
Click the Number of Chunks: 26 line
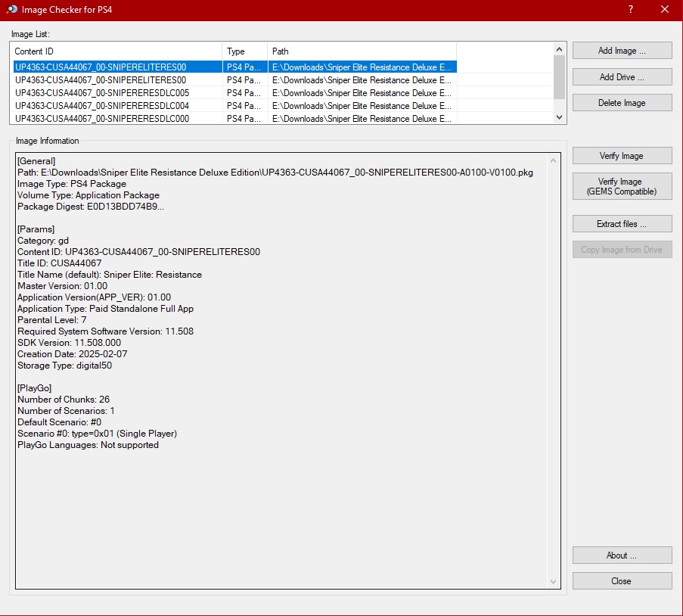64,400
